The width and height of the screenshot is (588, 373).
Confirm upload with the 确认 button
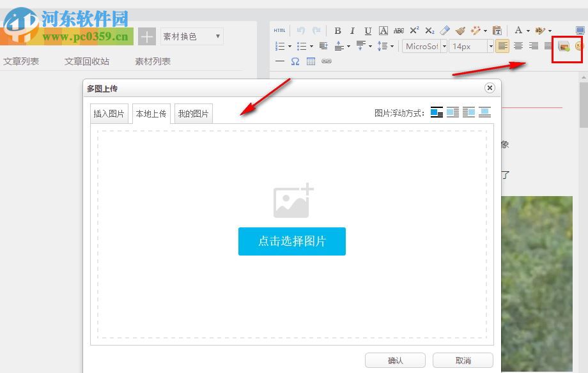pos(394,360)
